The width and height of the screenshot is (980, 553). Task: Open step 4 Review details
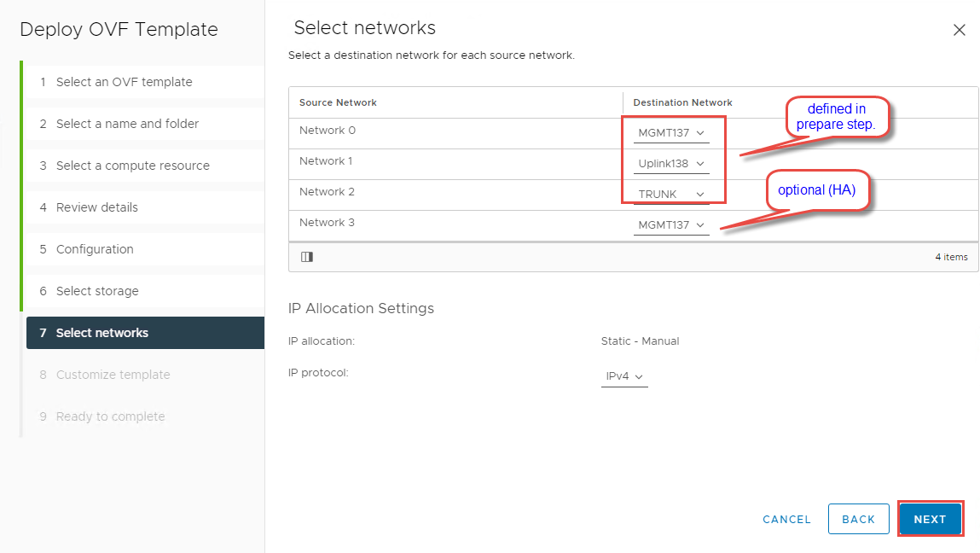click(96, 207)
